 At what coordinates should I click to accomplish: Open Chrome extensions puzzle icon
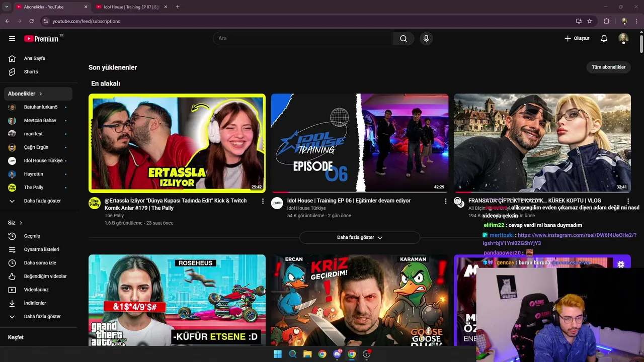(x=606, y=21)
